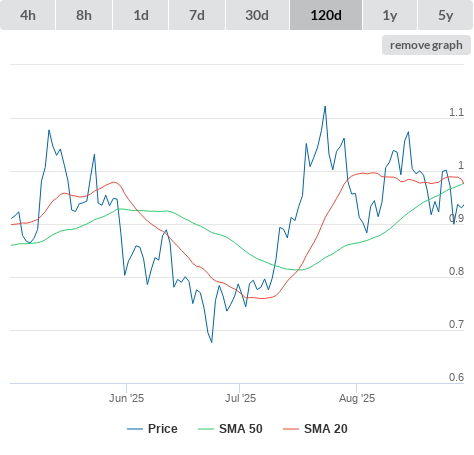The width and height of the screenshot is (474, 455).
Task: View the 5y price history tab
Action: pos(446,15)
